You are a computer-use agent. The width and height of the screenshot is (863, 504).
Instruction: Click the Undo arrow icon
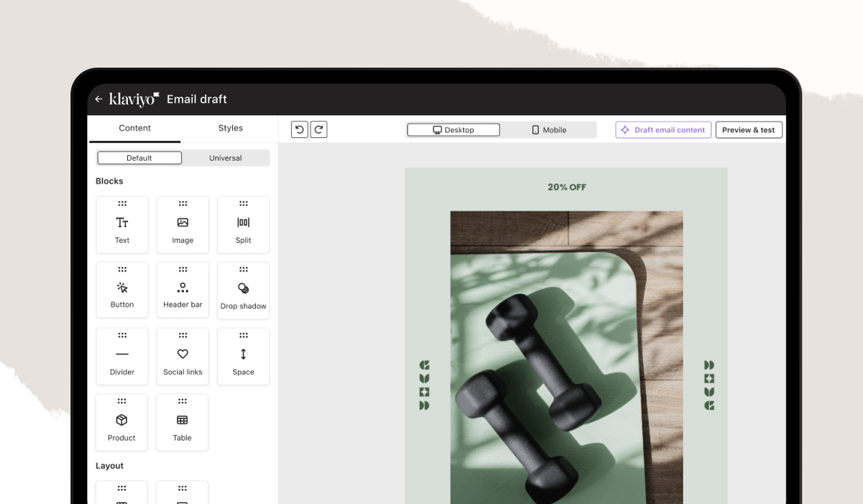(x=298, y=129)
